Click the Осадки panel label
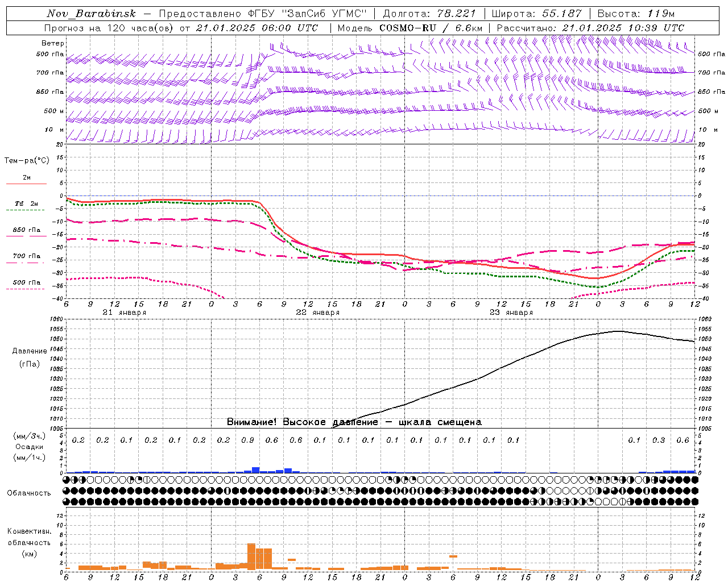Screen dimensions: 728x582 [x=28, y=447]
